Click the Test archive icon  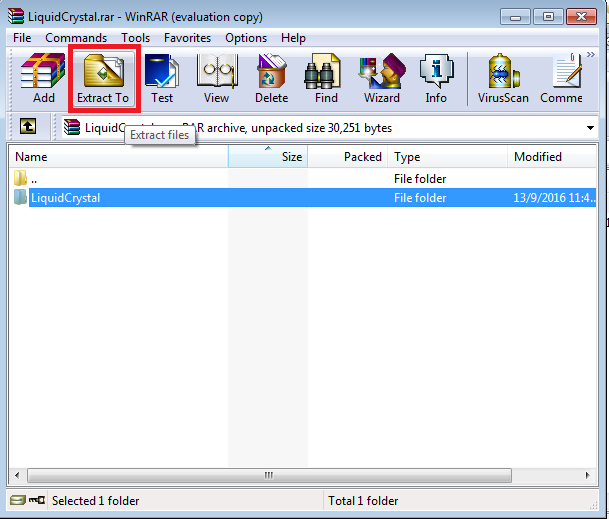(x=162, y=70)
